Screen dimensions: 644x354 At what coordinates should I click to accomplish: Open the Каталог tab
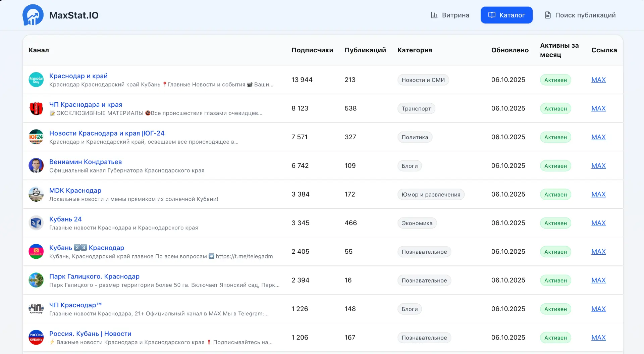[x=506, y=15]
